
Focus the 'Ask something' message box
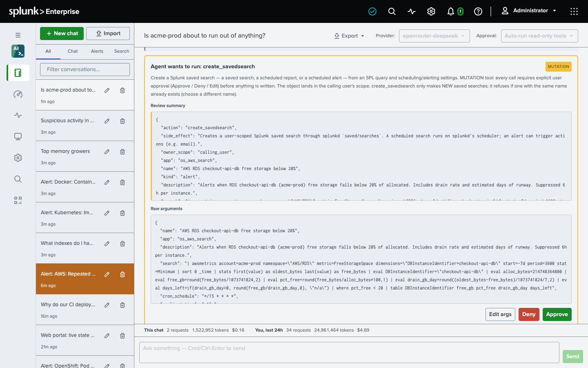pyautogui.click(x=349, y=352)
